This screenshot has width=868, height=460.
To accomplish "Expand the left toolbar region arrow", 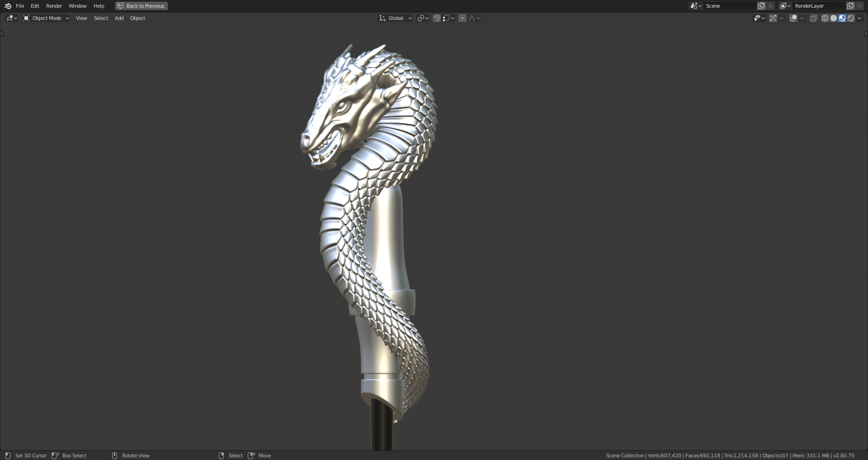I will [x=2, y=33].
